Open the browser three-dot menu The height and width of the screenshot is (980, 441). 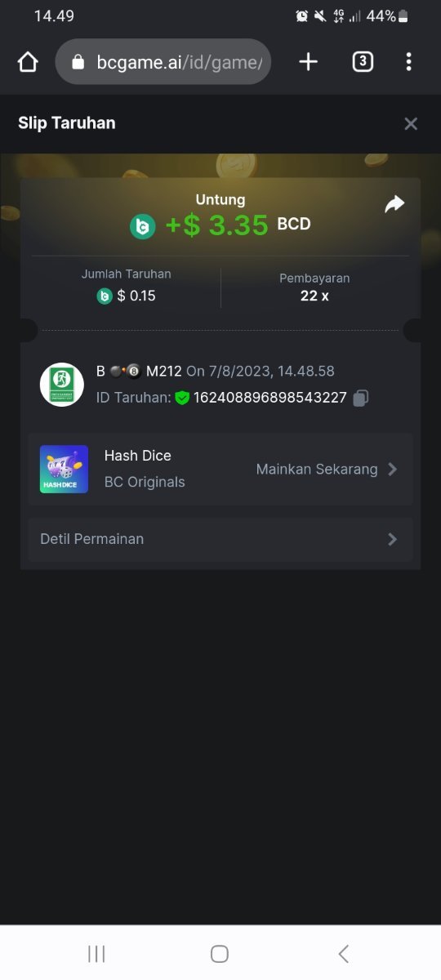pyautogui.click(x=408, y=62)
